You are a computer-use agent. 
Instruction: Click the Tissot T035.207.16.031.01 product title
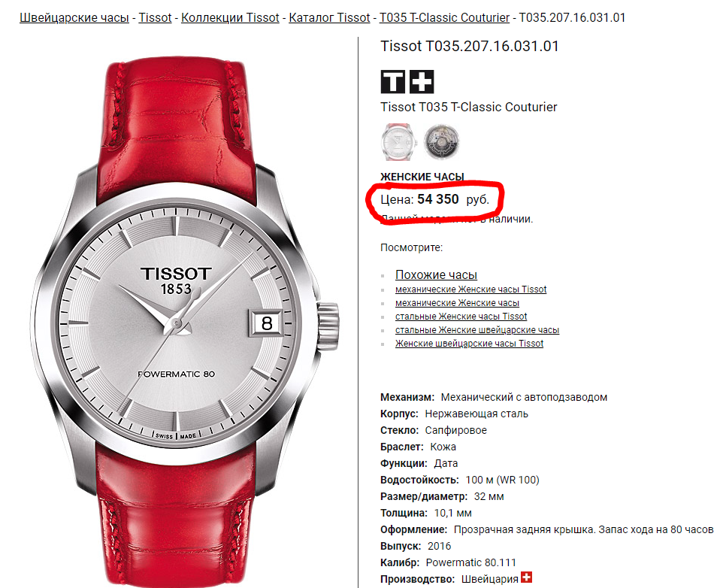(469, 47)
